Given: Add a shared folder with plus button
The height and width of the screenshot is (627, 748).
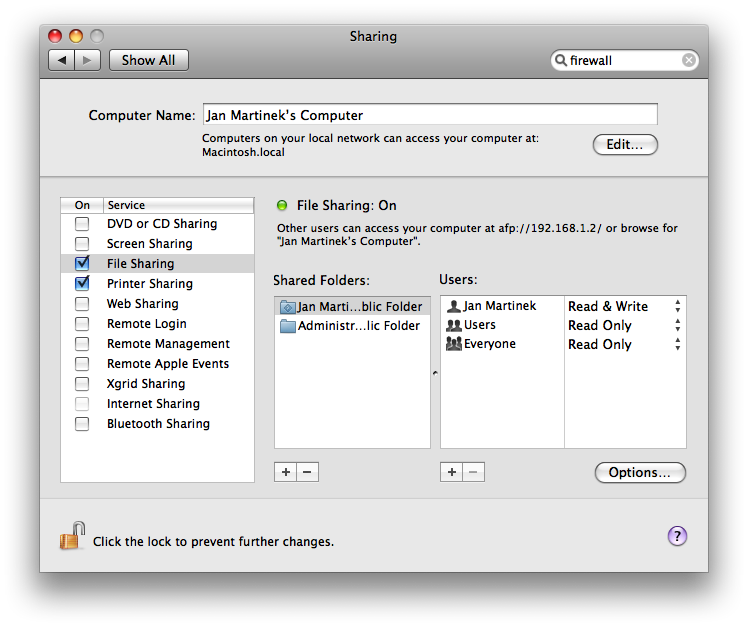Looking at the screenshot, I should coord(285,472).
